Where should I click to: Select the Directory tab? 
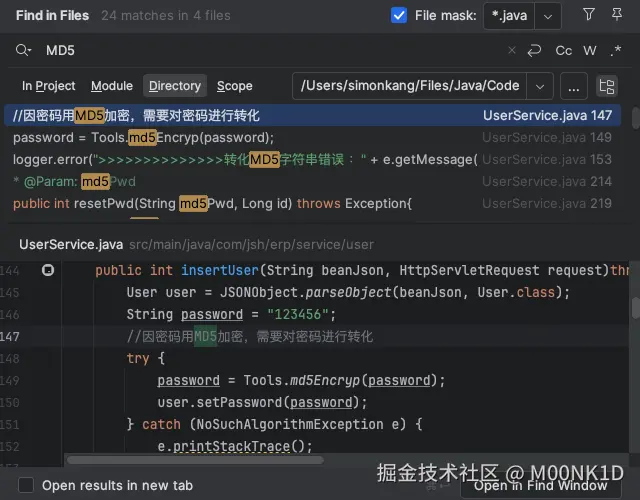tap(175, 86)
